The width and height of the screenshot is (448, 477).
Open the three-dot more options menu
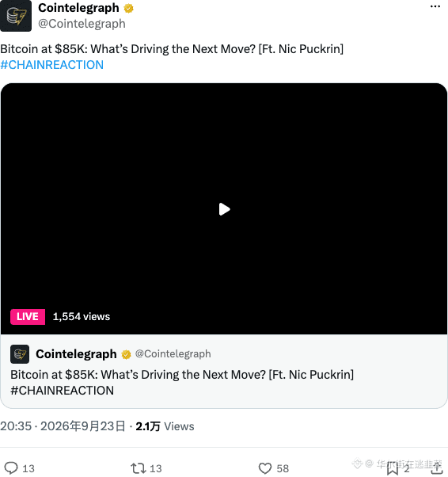point(435,6)
